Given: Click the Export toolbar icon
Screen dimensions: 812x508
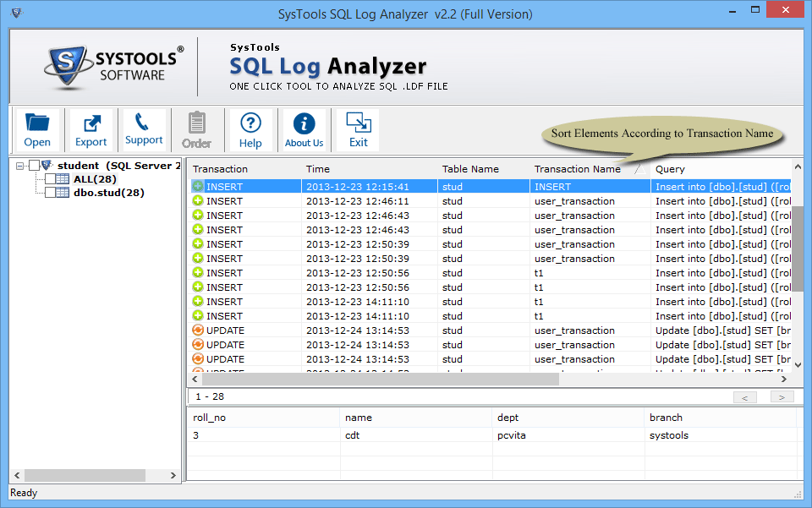Looking at the screenshot, I should [x=91, y=130].
